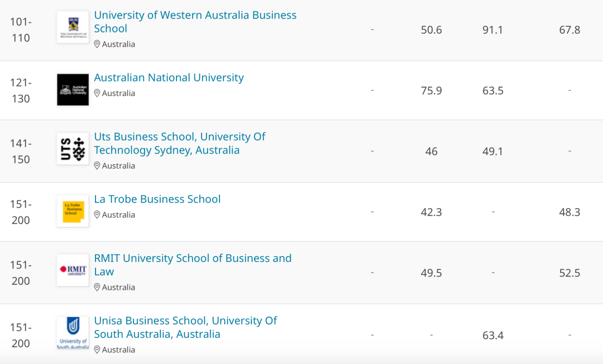
Task: Click location pin under RMIT University
Action: [x=97, y=287]
